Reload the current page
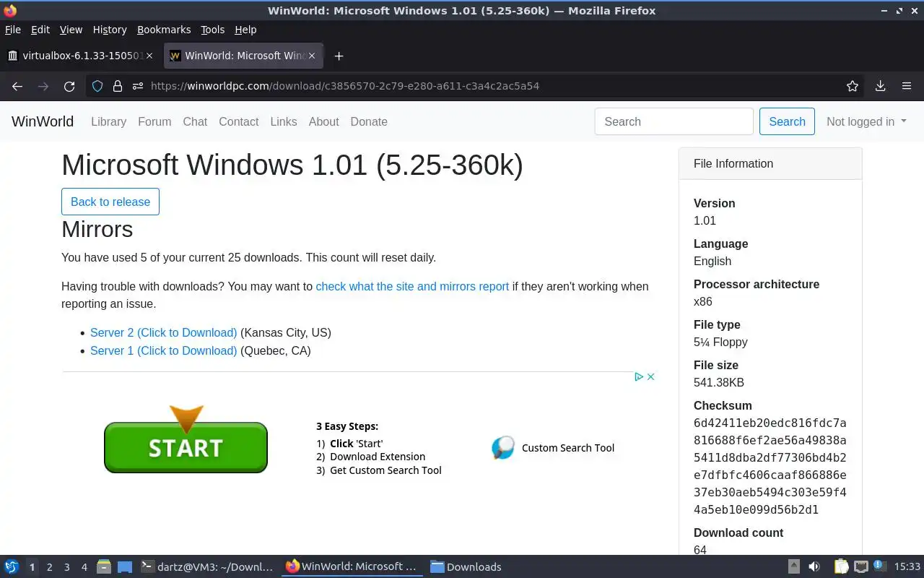The width and height of the screenshot is (924, 578). tap(69, 86)
